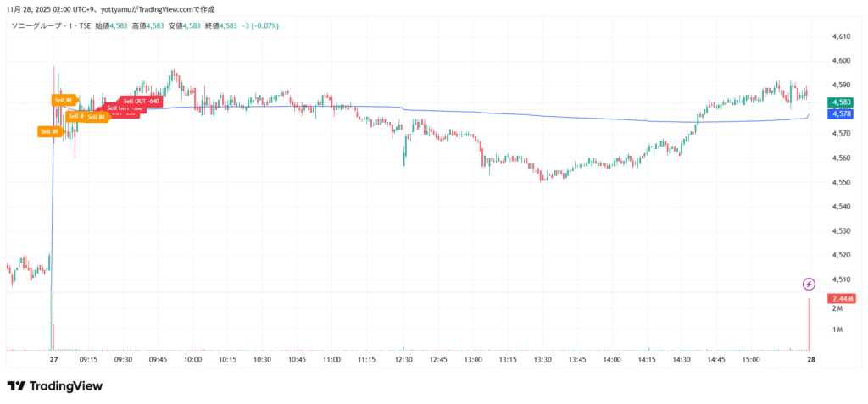Click the 4,600 level on price scale
Viewport: 868px width, 404px height.
[x=842, y=61]
